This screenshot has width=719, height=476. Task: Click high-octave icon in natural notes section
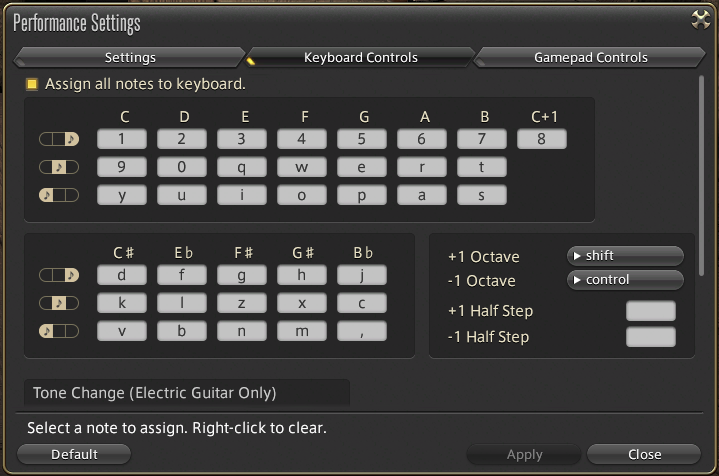[x=59, y=139]
